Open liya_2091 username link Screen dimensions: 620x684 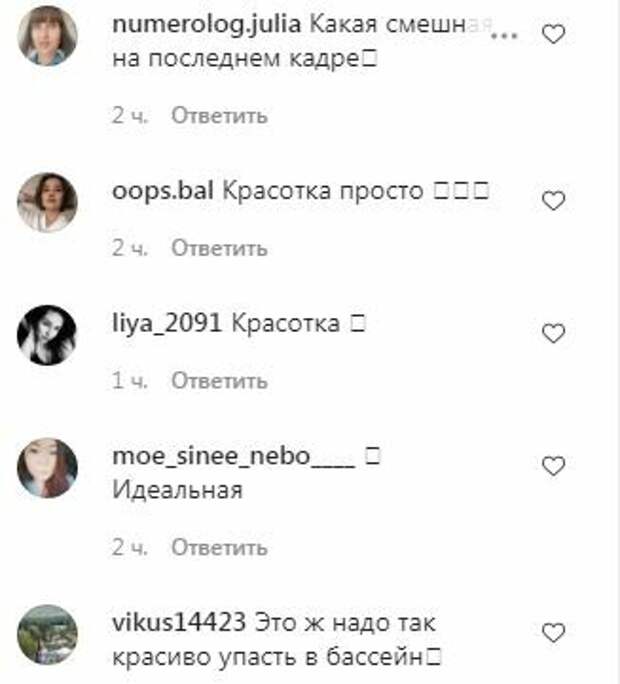pos(167,324)
